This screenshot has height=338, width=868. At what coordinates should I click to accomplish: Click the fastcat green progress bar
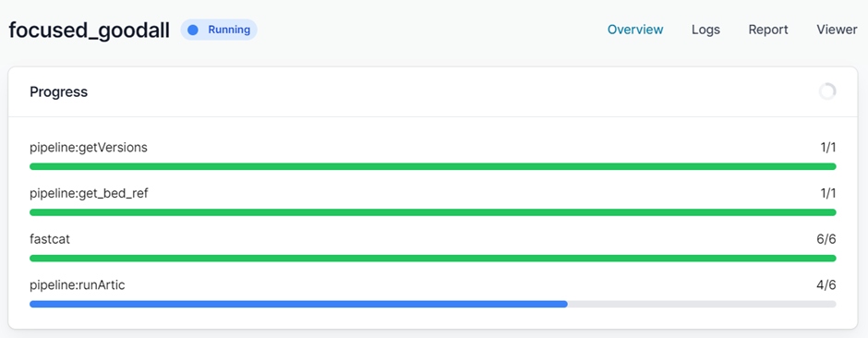(x=432, y=259)
